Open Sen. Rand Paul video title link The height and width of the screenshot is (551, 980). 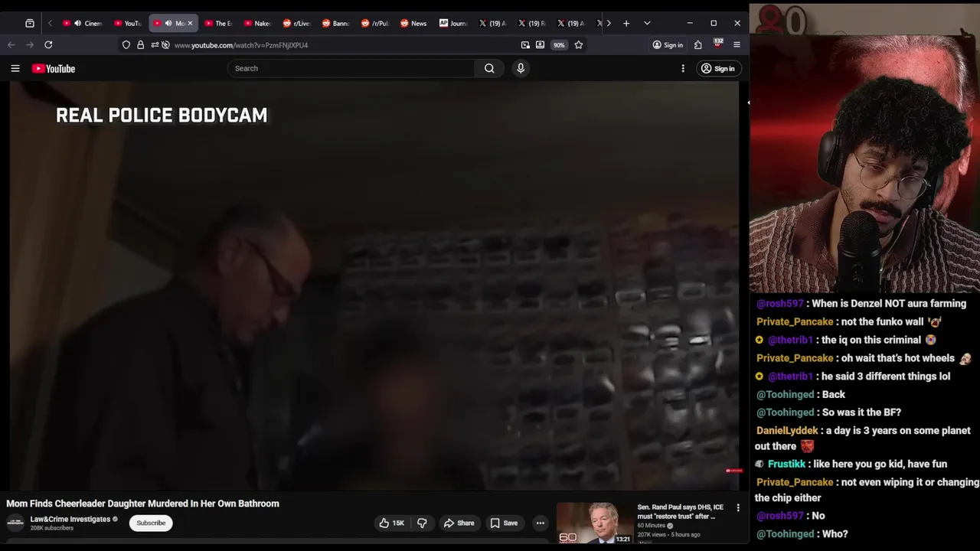[x=680, y=511]
